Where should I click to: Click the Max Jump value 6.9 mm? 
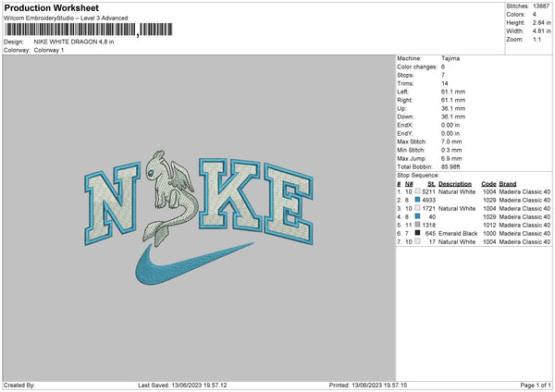click(451, 158)
